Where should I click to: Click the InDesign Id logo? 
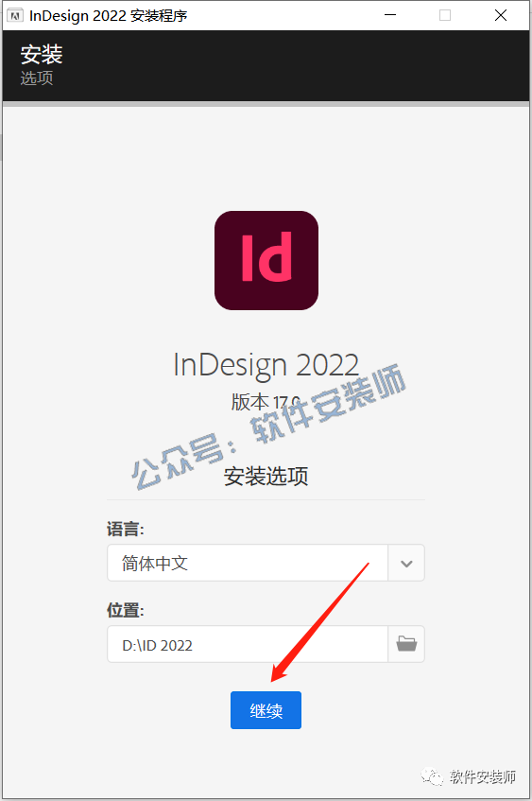(x=266, y=260)
